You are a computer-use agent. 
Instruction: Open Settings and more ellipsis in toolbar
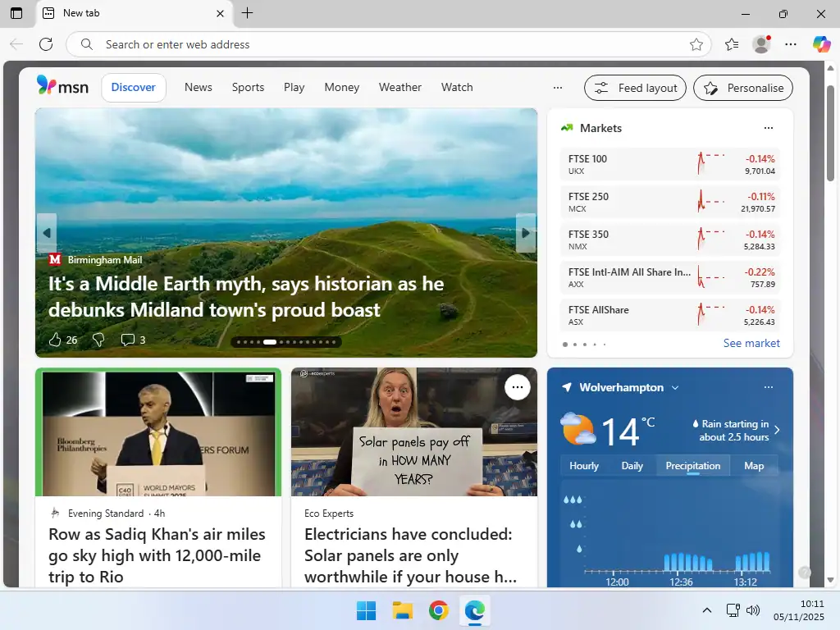[791, 44]
